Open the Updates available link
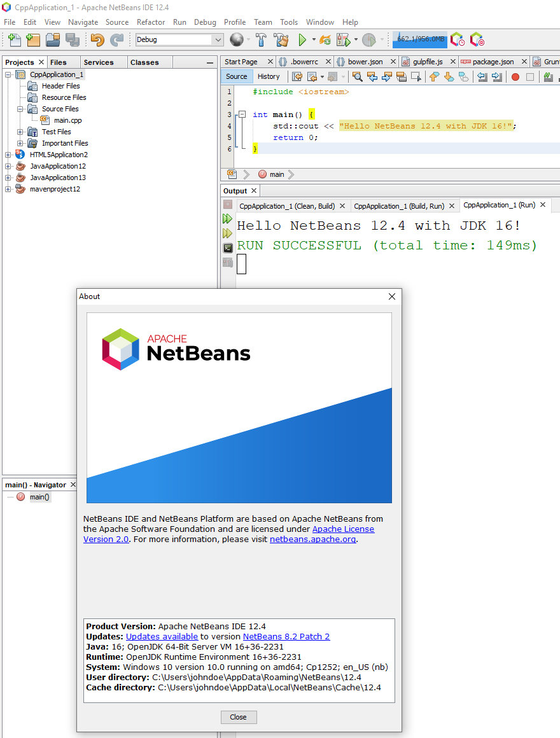This screenshot has width=560, height=738. 162,636
